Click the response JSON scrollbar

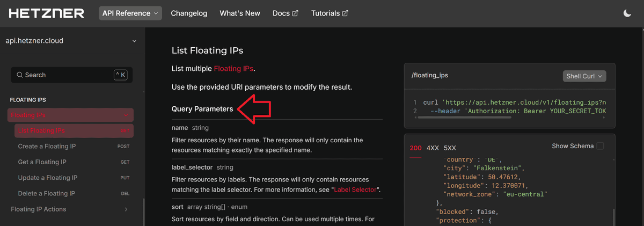coord(614,217)
